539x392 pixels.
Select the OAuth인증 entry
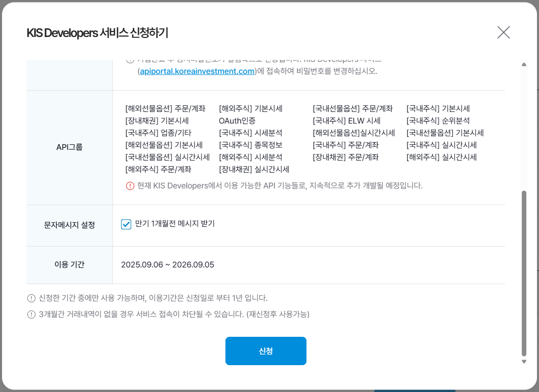point(237,121)
